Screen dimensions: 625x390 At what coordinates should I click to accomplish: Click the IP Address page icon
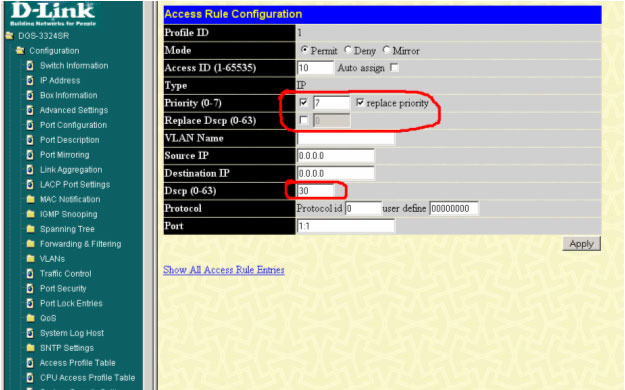[30, 80]
